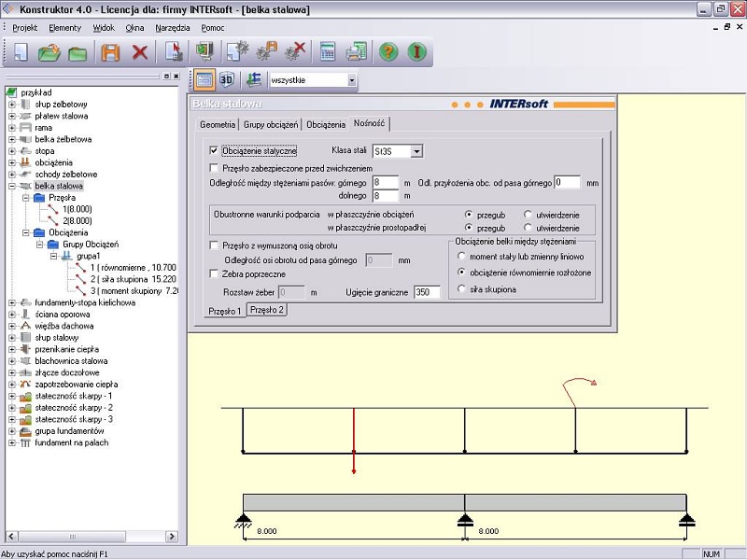Select span 2(8.000) in the tree
This screenshot has width=747, height=560.
click(78, 221)
